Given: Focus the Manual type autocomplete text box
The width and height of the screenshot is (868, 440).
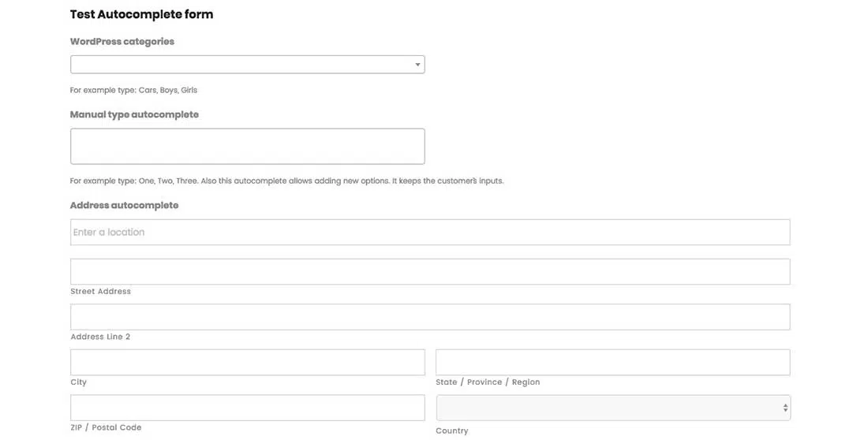Looking at the screenshot, I should pyautogui.click(x=247, y=147).
